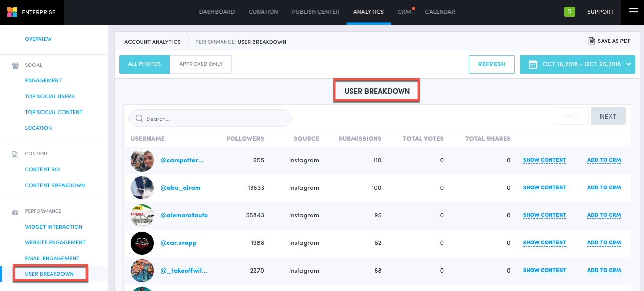
Task: Select Content ROI in the sidebar
Action: [x=43, y=170]
